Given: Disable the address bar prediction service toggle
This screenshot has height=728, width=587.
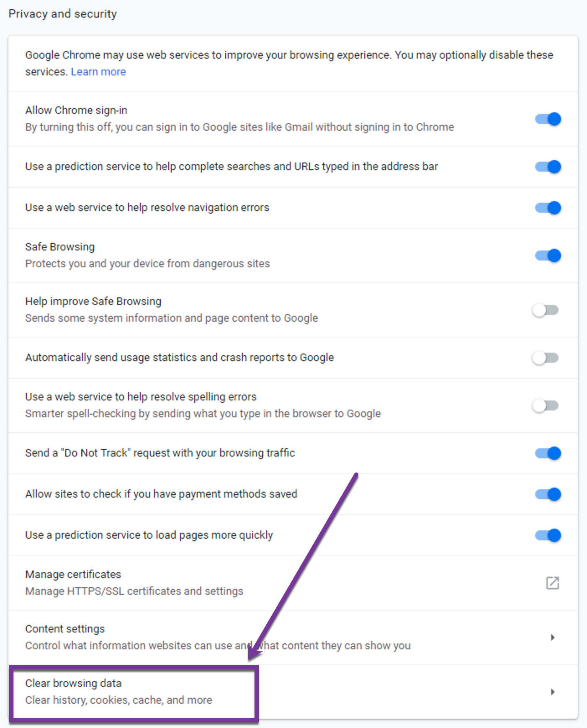Looking at the screenshot, I should [x=548, y=167].
